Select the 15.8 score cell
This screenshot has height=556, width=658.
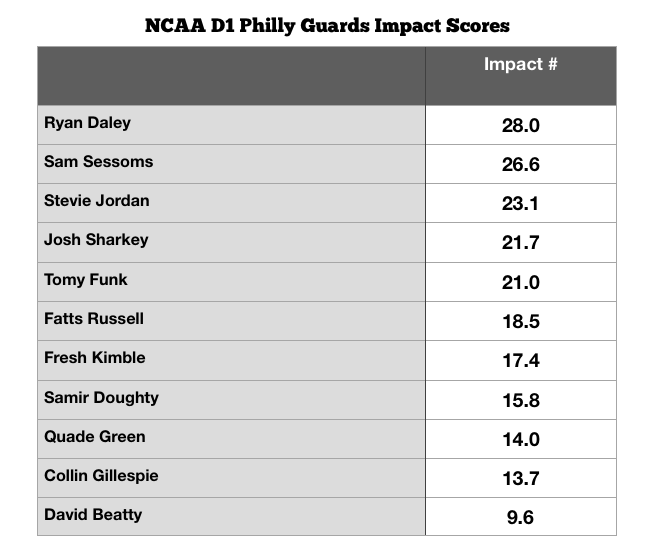[520, 401]
